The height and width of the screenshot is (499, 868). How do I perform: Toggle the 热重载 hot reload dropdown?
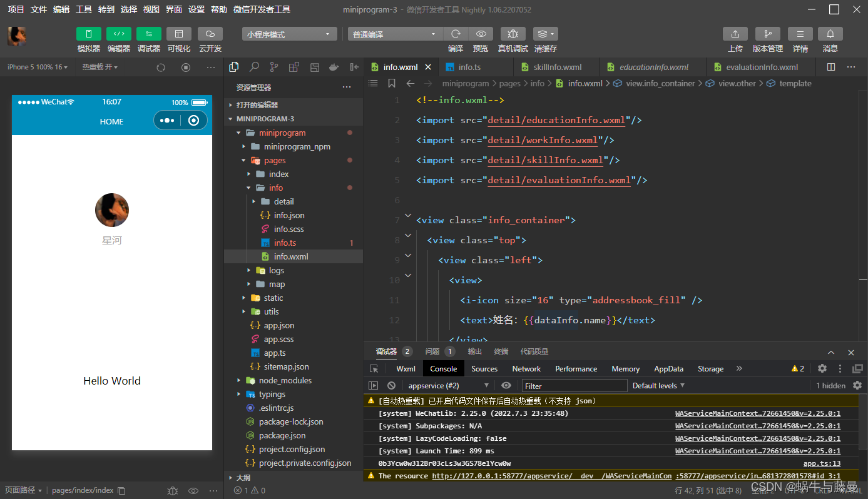(x=100, y=67)
